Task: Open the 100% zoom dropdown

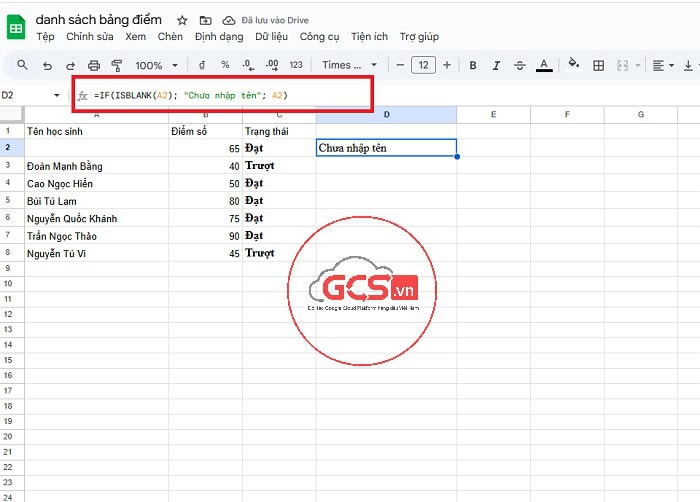Action: point(156,65)
